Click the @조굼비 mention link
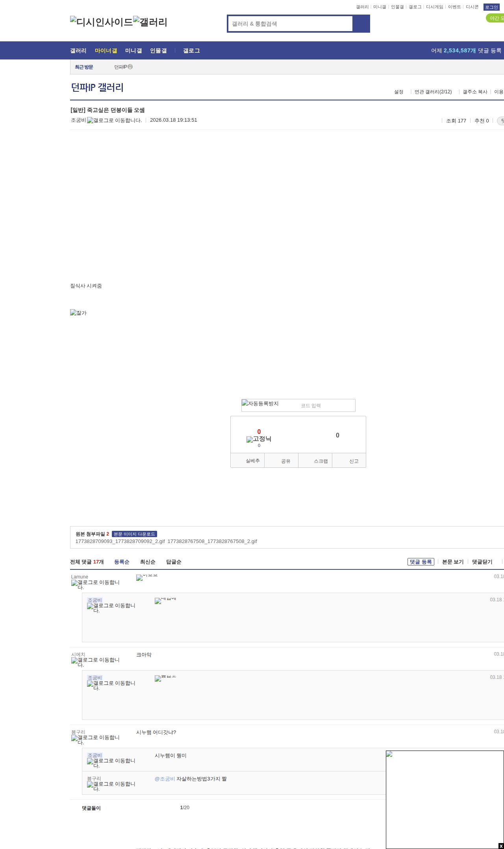Screen dimensions: 504x849 coord(165,779)
